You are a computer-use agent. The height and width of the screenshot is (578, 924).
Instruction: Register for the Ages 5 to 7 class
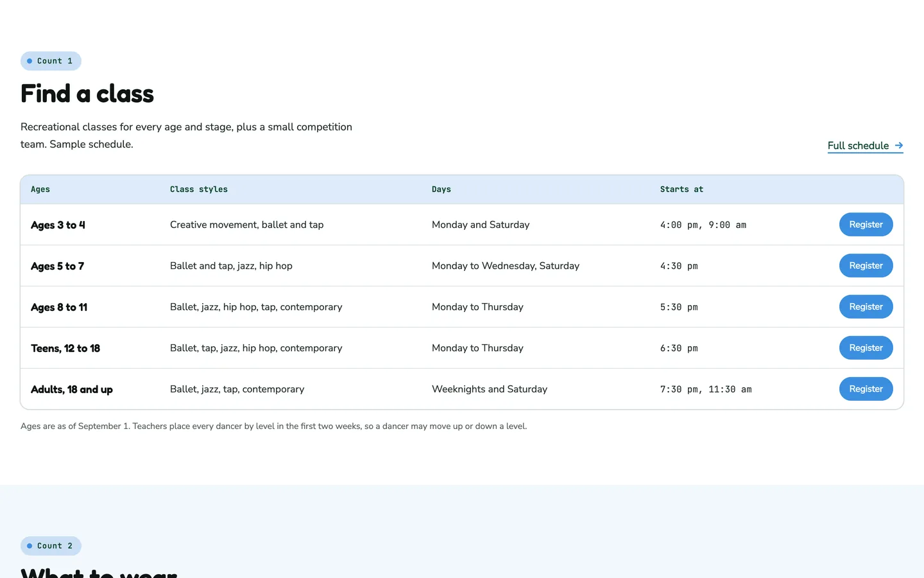(866, 266)
